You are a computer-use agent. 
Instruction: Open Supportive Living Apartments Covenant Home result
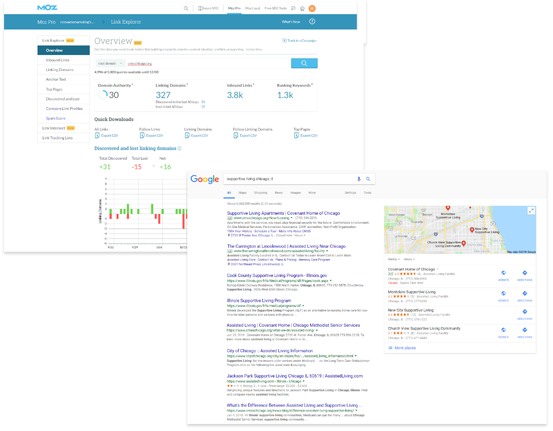[x=283, y=213]
